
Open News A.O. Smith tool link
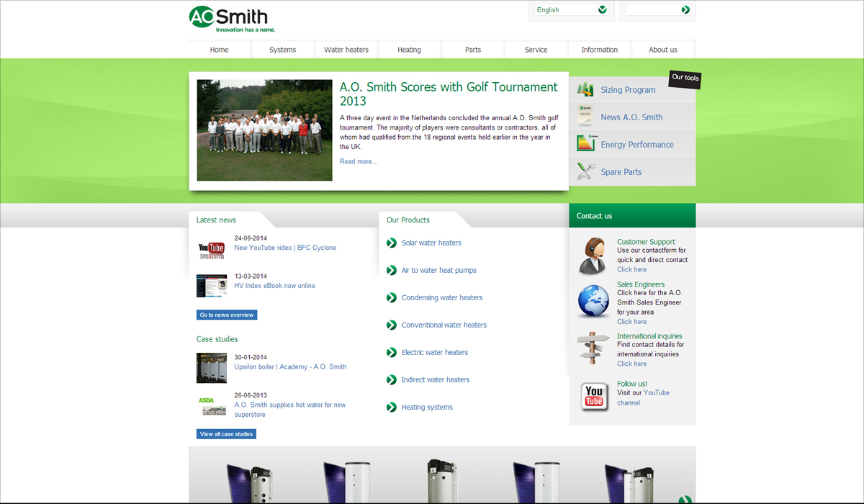point(631,117)
